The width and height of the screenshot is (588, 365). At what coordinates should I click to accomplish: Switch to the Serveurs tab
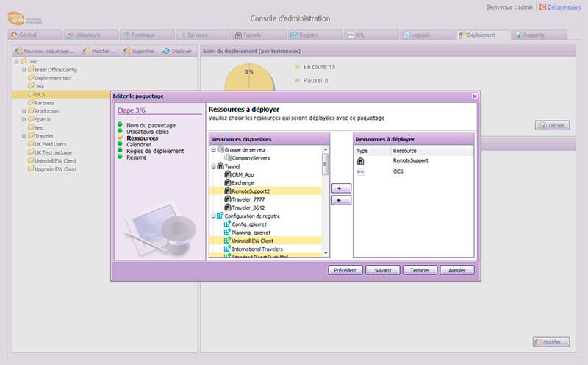click(204, 35)
